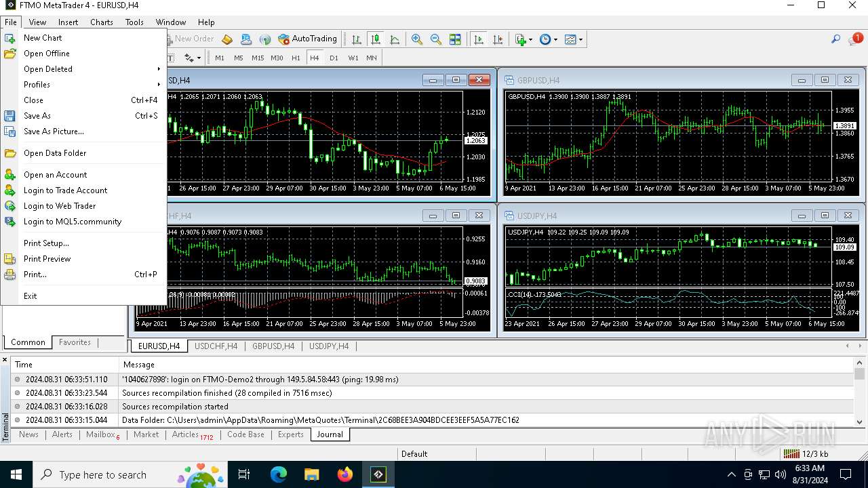Click the Windows Start button
This screenshot has height=488, width=868.
tap(16, 474)
